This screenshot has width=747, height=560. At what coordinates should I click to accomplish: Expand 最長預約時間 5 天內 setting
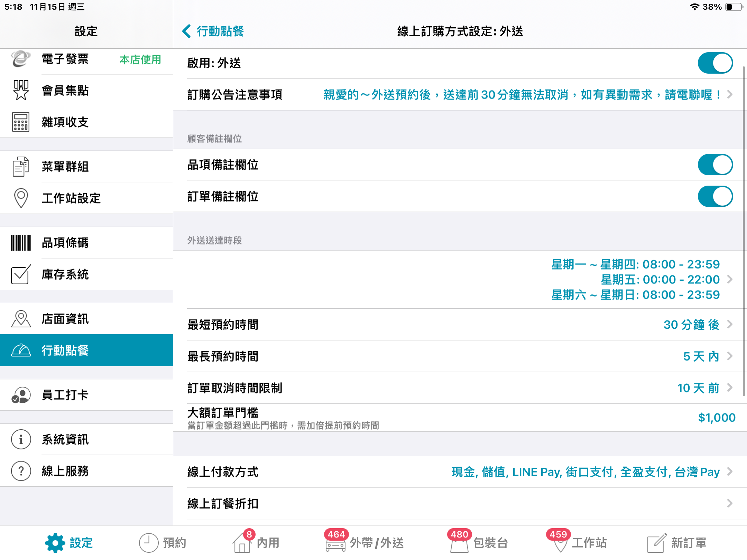[460, 356]
